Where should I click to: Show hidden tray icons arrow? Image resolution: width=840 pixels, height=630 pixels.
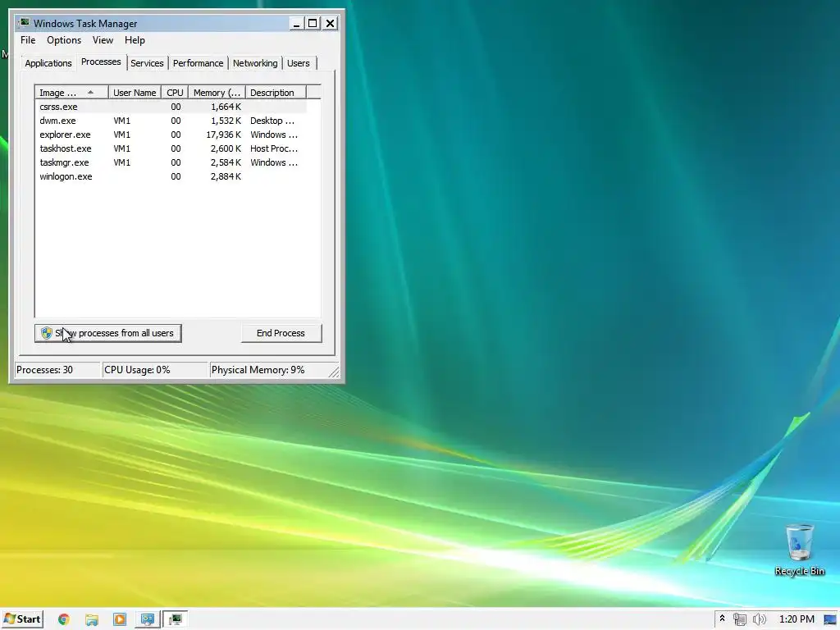722,619
